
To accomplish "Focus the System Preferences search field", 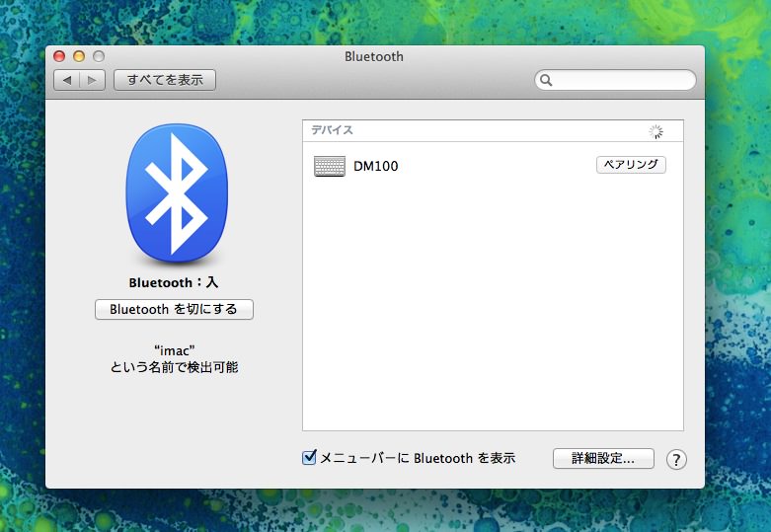I will point(615,80).
